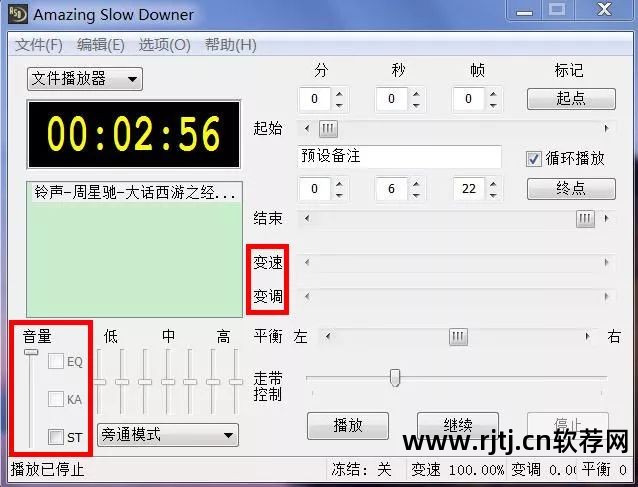The height and width of the screenshot is (487, 638).
Task: Open the 选项(O) menu
Action: point(164,44)
